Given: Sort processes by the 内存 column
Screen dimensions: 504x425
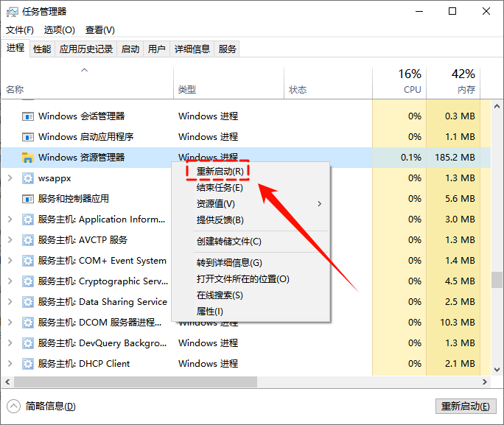Looking at the screenshot, I should point(453,83).
